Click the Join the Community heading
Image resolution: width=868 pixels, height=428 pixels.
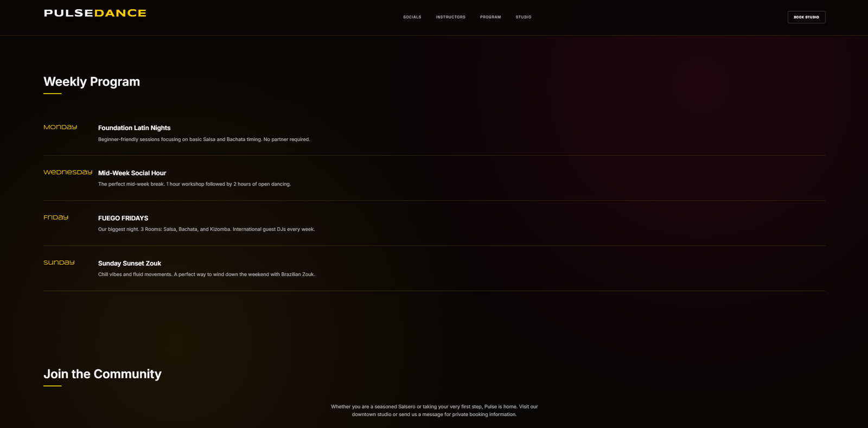pos(103,374)
